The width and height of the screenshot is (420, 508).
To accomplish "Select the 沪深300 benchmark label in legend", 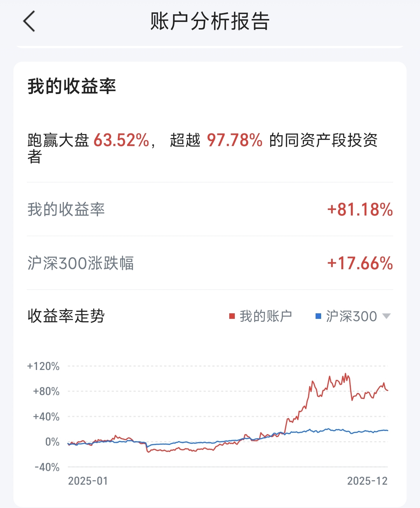I will coord(351,316).
